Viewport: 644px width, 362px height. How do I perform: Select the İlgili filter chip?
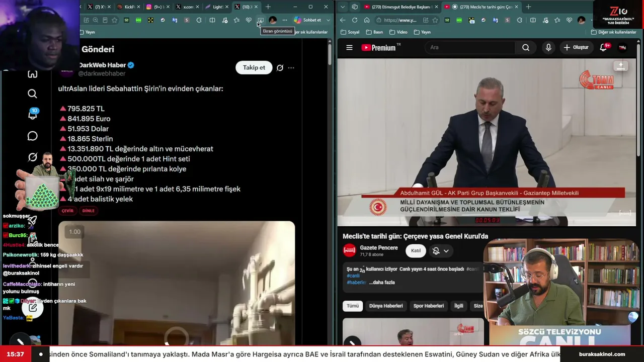click(459, 306)
